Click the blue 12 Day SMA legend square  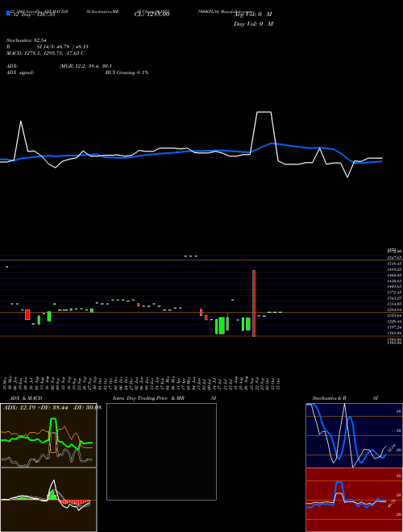coord(9,14)
